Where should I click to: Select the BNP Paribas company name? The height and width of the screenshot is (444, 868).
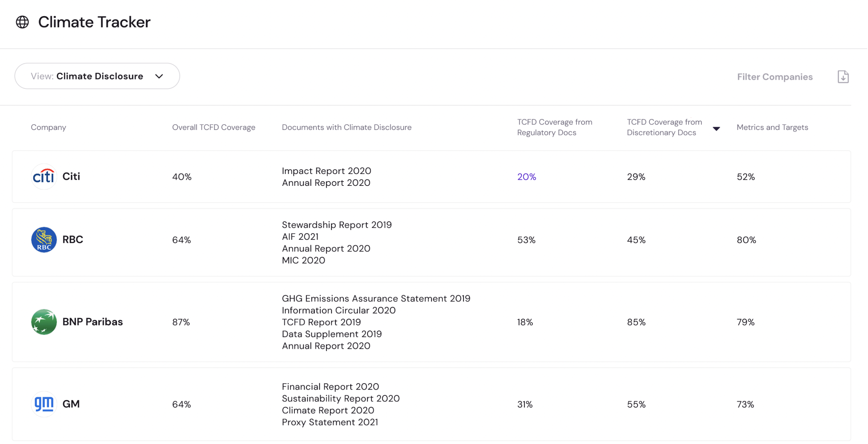point(92,322)
